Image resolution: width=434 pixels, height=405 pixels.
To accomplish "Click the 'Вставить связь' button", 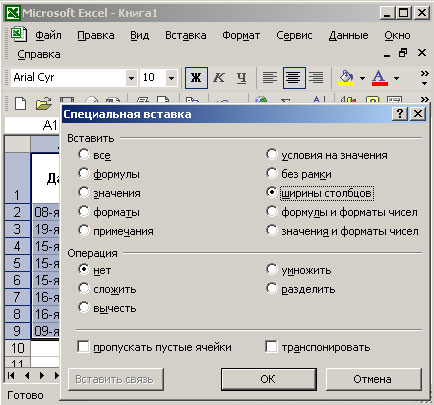I will click(115, 379).
